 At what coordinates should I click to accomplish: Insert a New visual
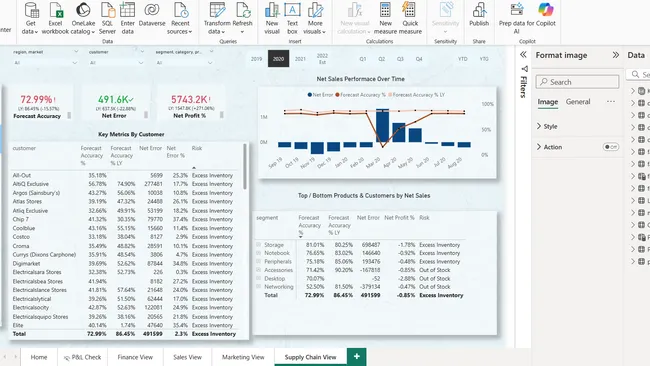tap(272, 19)
